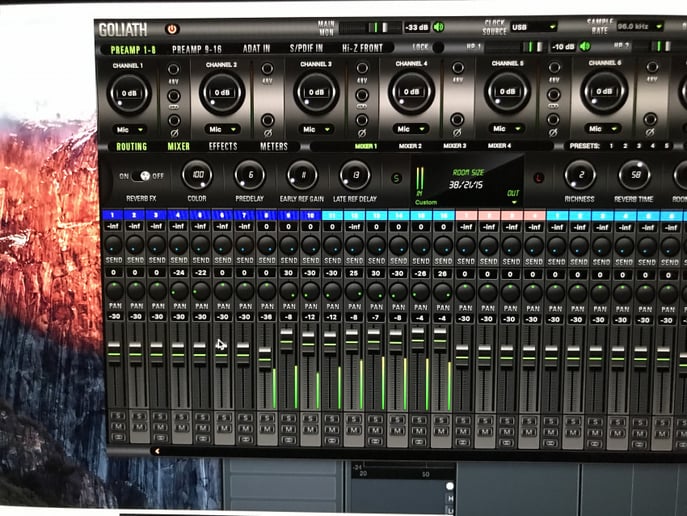Select MIXER 3
This screenshot has height=516, width=687.
(x=454, y=146)
